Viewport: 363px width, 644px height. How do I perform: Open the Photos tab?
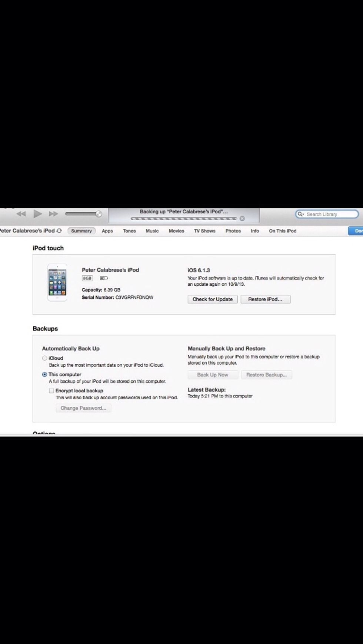[x=233, y=231]
